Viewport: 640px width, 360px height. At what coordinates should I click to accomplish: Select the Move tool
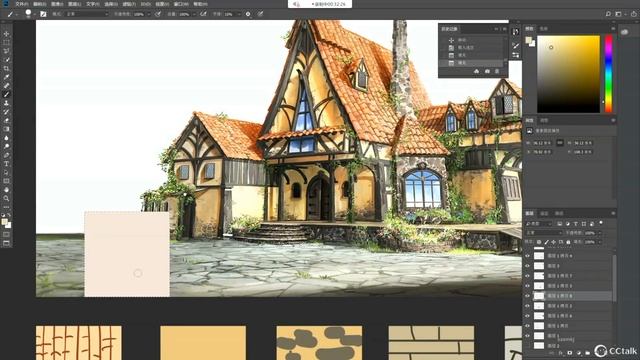[x=6, y=34]
